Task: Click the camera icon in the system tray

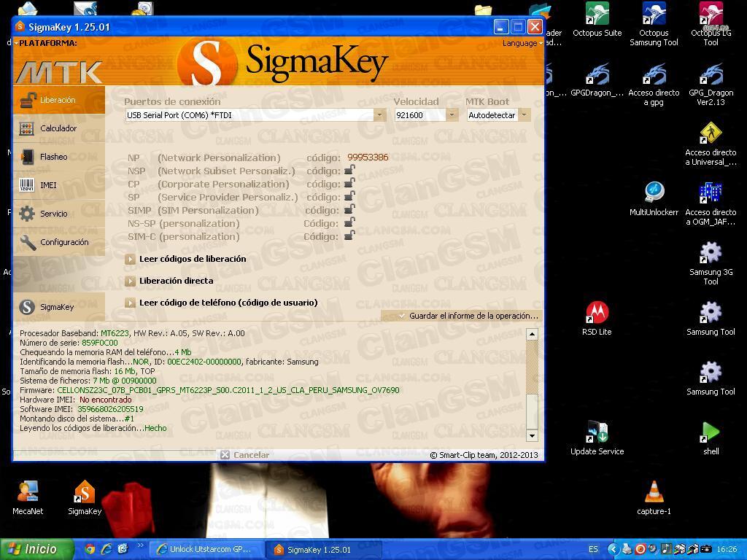Action: click(x=705, y=550)
